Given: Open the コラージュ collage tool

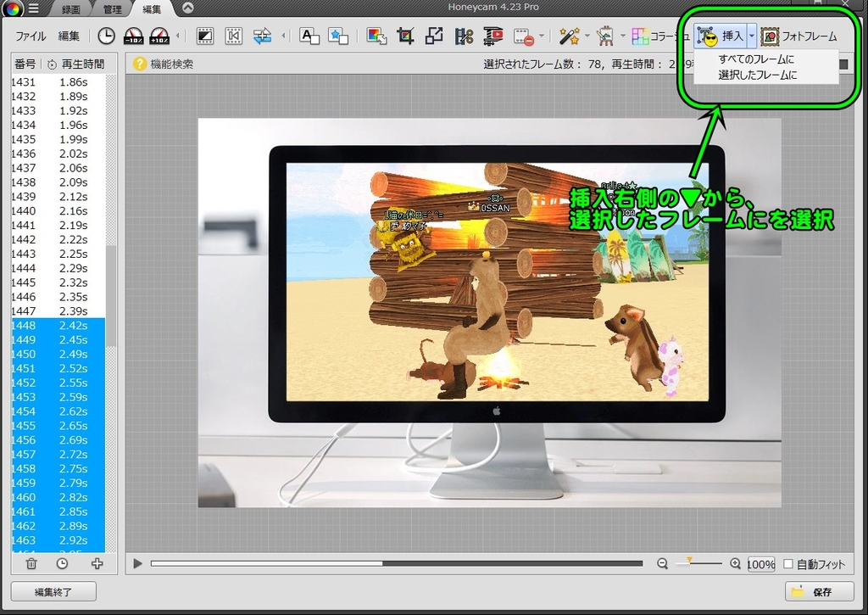Looking at the screenshot, I should tap(660, 36).
